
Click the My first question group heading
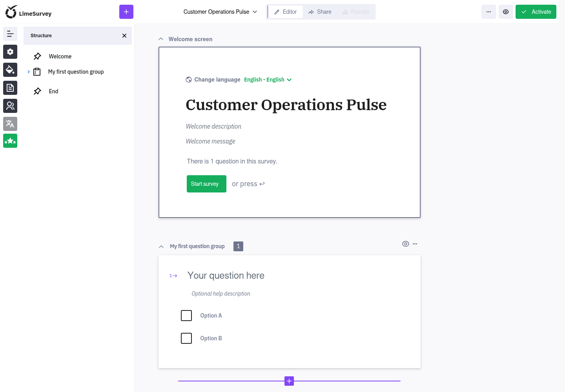click(197, 246)
